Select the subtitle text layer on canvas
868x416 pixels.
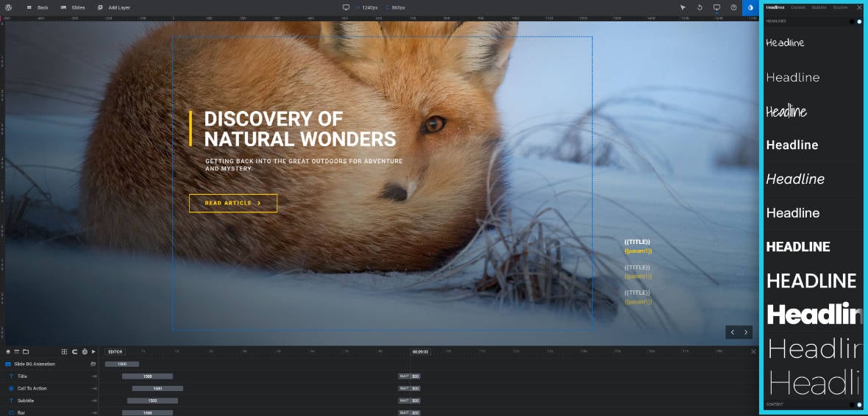tap(304, 165)
